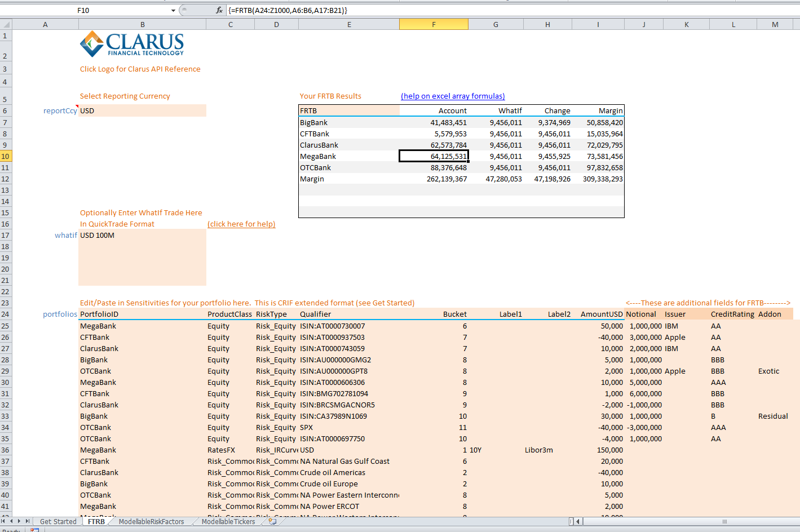Viewport: 800px width, 532px height.
Task: Select the NA Natural Gas Gulf Coast cell
Action: [349, 461]
